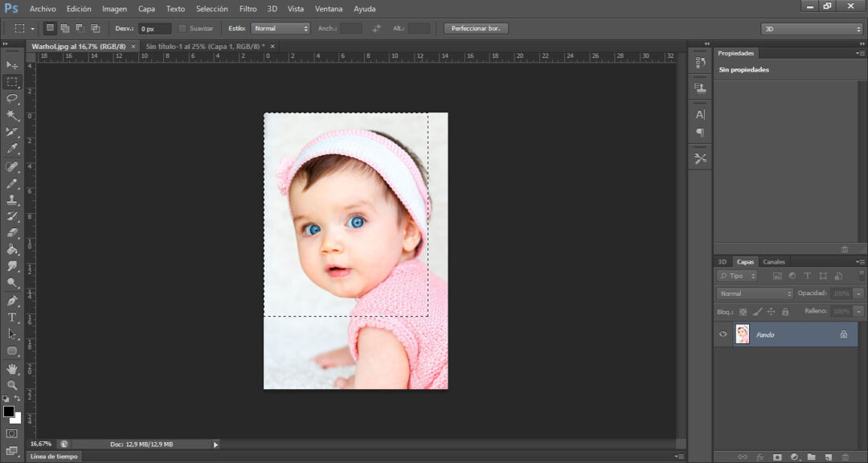
Task: Select the Lasso tool
Action: pyautogui.click(x=11, y=99)
